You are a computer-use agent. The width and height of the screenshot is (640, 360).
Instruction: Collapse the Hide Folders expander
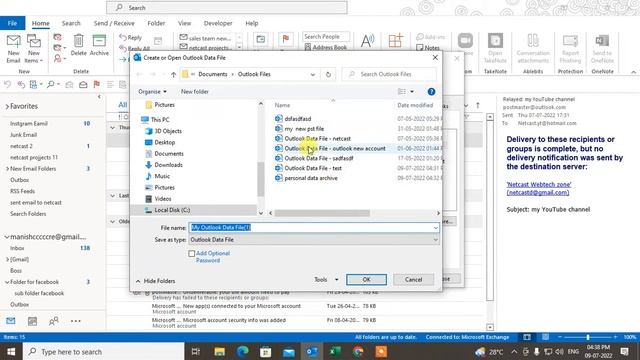tap(155, 281)
